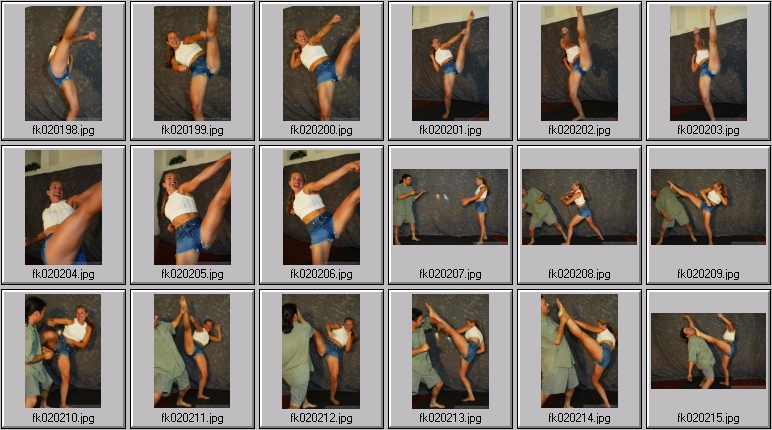This screenshot has height=430, width=772.
Task: Select thumbnail image fk020212.jpg
Action: tap(321, 351)
